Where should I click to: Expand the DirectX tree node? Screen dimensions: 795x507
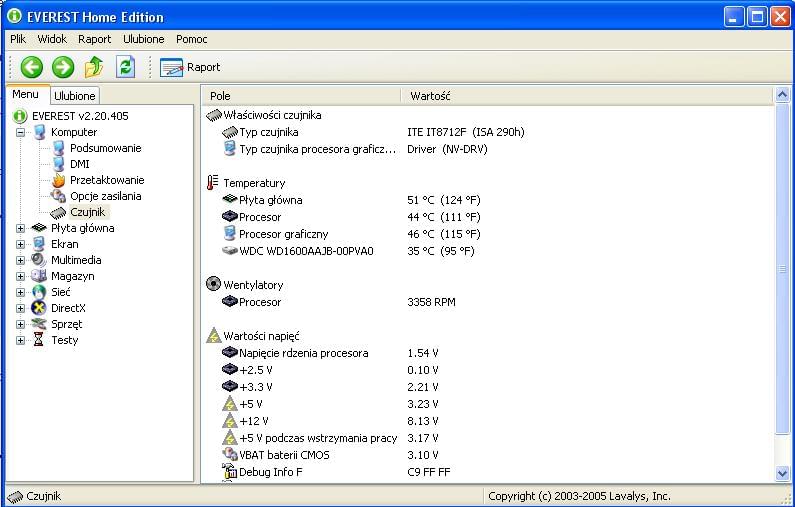point(20,308)
